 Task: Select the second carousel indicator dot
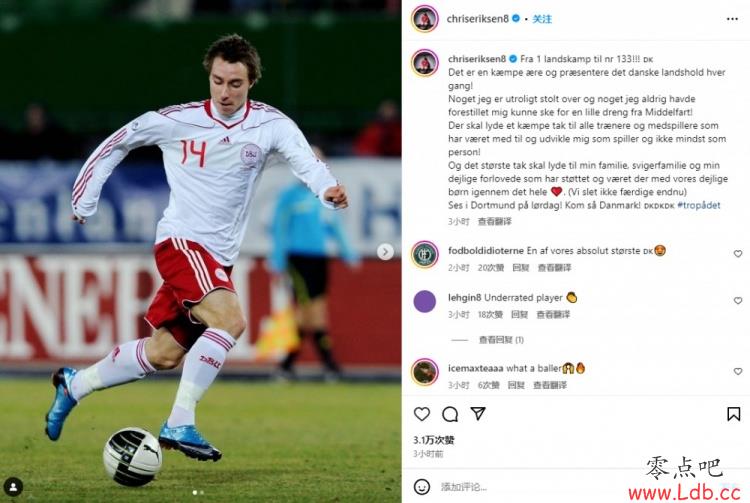pyautogui.click(x=202, y=492)
